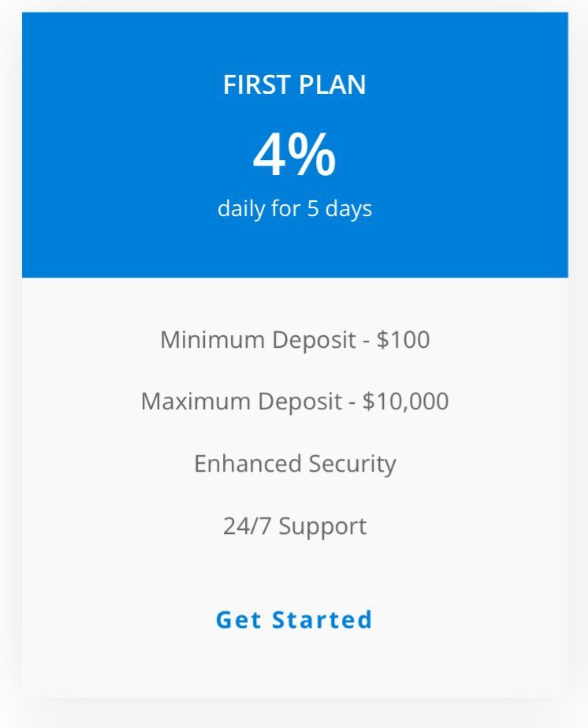Click the word 'Get' in the link
Screen dimensions: 588x728
239,620
